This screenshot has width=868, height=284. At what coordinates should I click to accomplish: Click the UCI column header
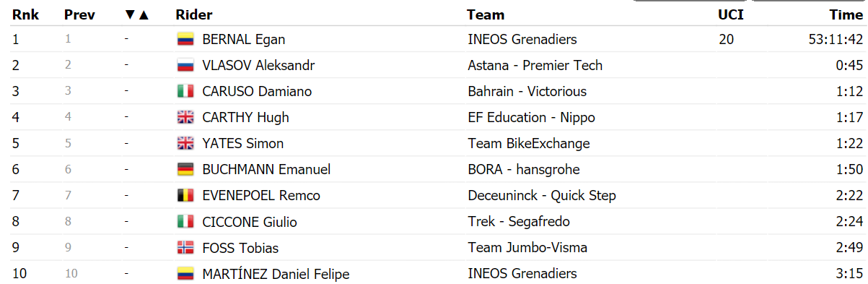[731, 14]
